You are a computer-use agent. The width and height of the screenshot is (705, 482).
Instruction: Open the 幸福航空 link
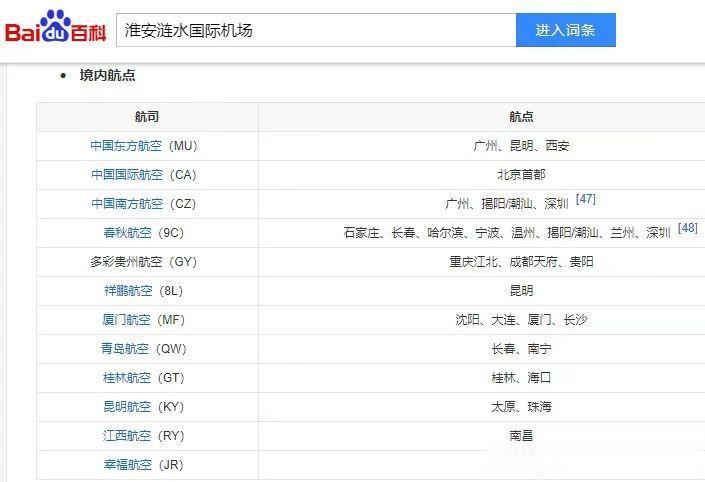(128, 464)
